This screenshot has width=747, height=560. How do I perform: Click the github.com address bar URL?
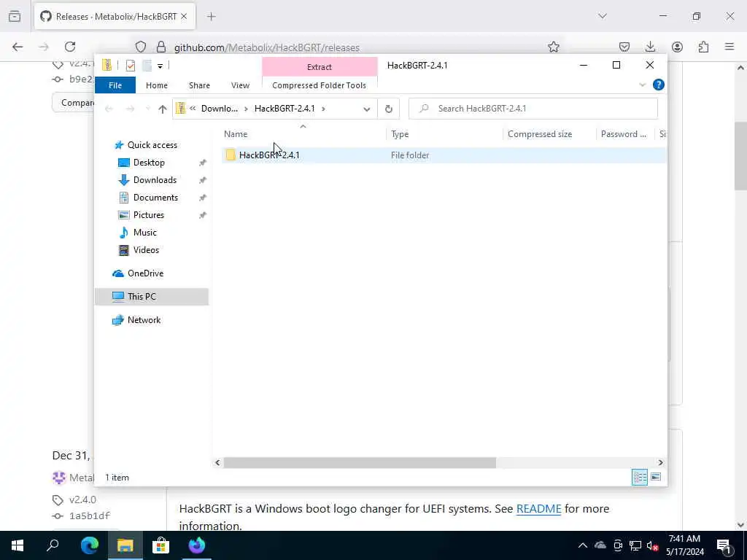[267, 47]
